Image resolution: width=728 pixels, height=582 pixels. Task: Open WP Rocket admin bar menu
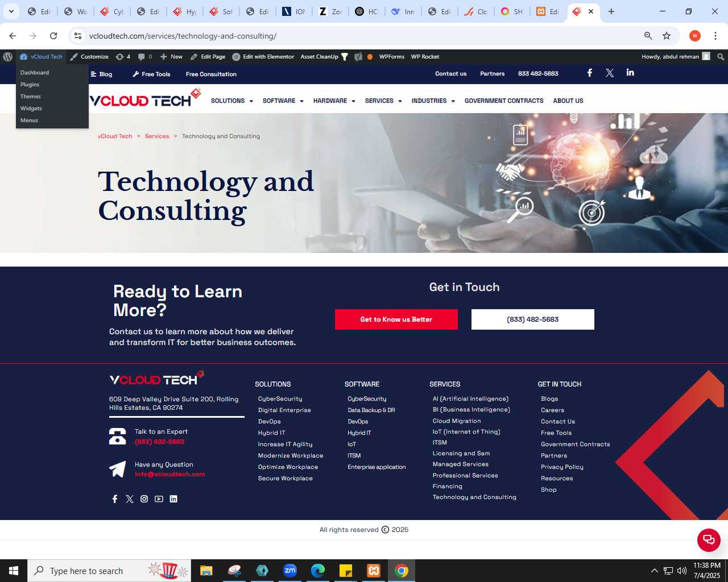(425, 57)
